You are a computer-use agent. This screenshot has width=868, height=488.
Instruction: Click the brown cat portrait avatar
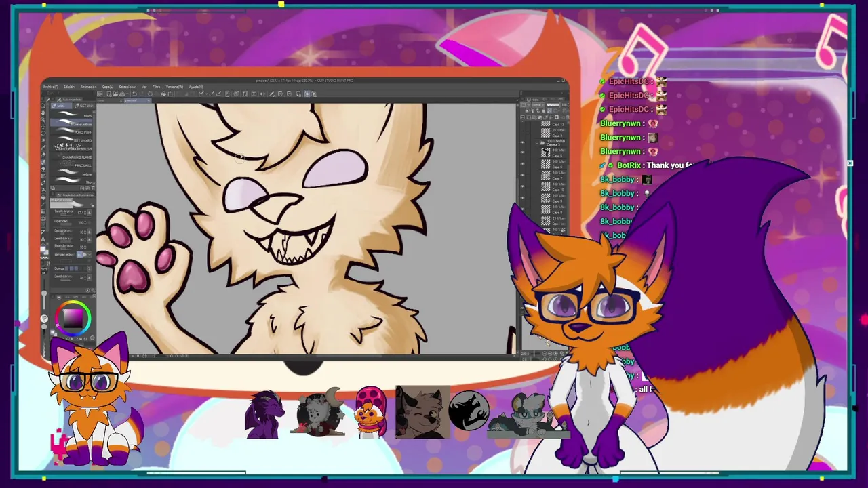pos(422,411)
